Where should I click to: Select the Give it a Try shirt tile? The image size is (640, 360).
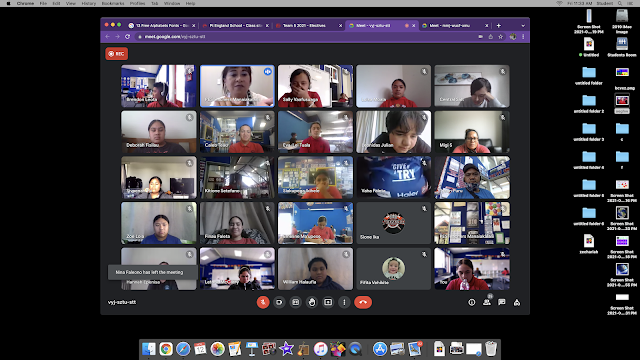[393, 178]
